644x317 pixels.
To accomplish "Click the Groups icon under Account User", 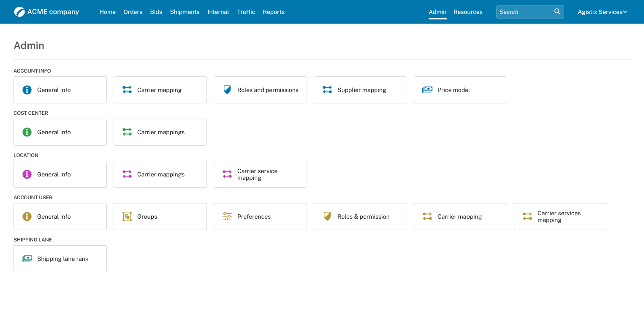I will [x=127, y=217].
